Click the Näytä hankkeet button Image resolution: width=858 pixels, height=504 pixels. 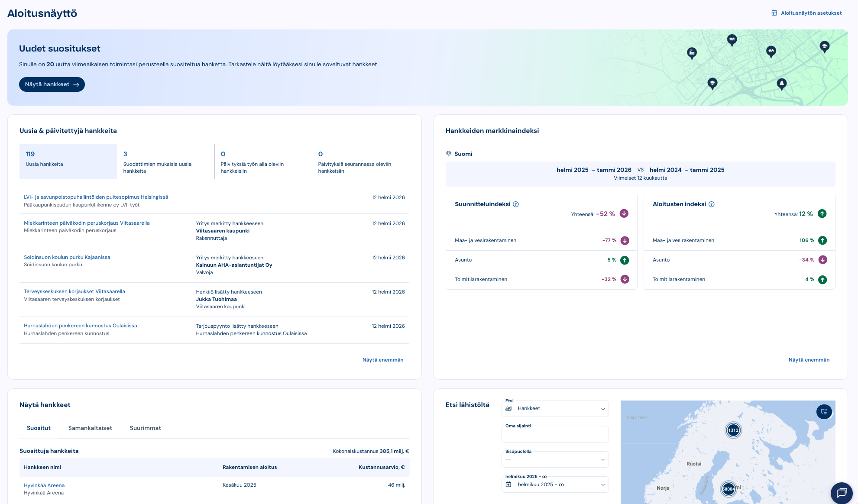(52, 84)
